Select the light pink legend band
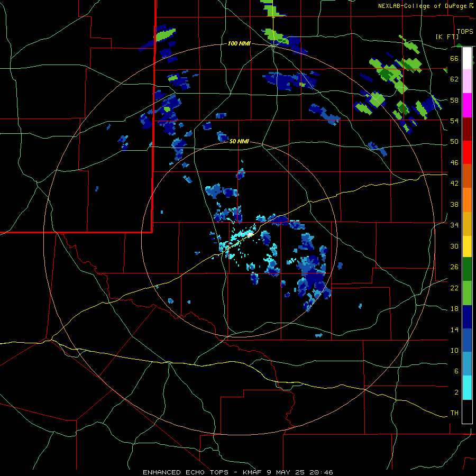This screenshot has width=476, height=476. [467, 81]
